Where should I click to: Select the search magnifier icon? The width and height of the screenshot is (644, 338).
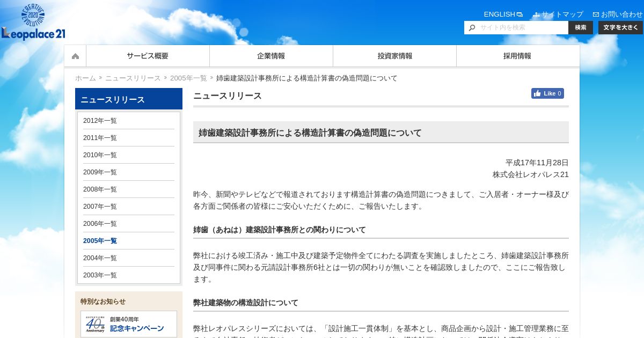472,28
